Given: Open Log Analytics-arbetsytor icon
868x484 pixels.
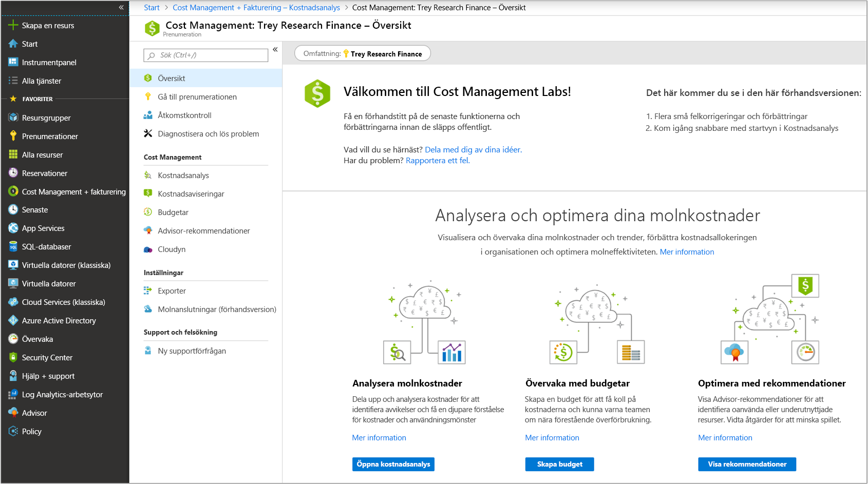Looking at the screenshot, I should click(x=13, y=394).
